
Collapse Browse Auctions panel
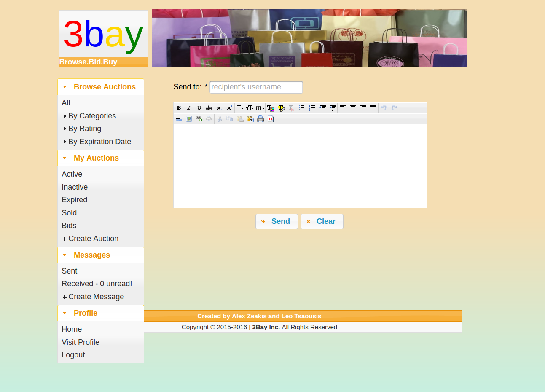pos(101,87)
